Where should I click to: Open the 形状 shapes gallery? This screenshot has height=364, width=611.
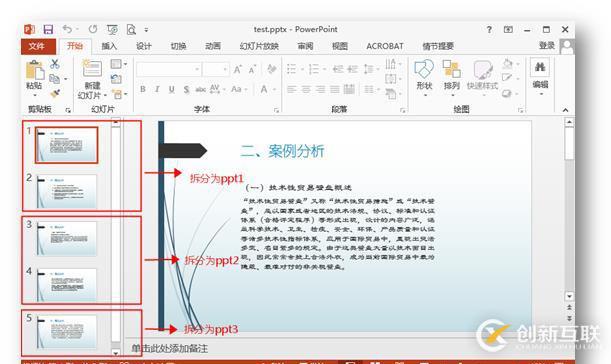[424, 78]
